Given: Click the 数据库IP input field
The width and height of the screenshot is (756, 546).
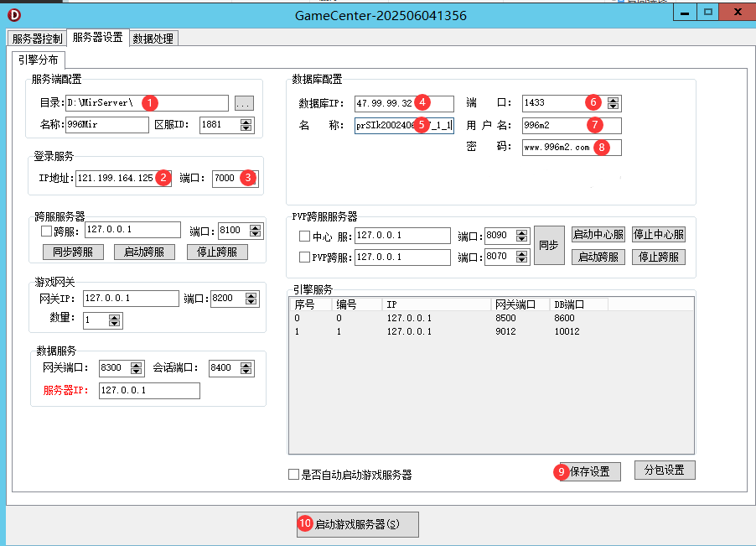Looking at the screenshot, I should tap(404, 103).
